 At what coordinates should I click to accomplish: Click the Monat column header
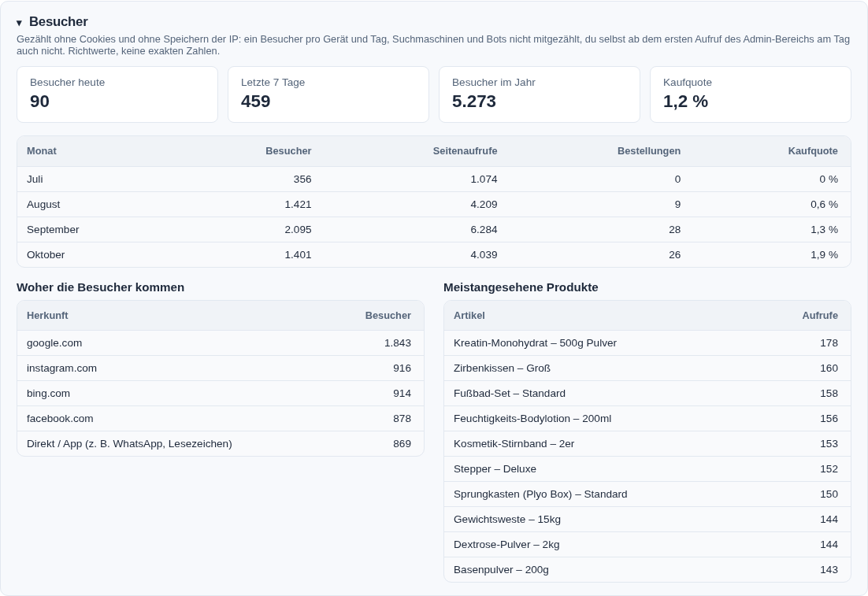(x=42, y=151)
